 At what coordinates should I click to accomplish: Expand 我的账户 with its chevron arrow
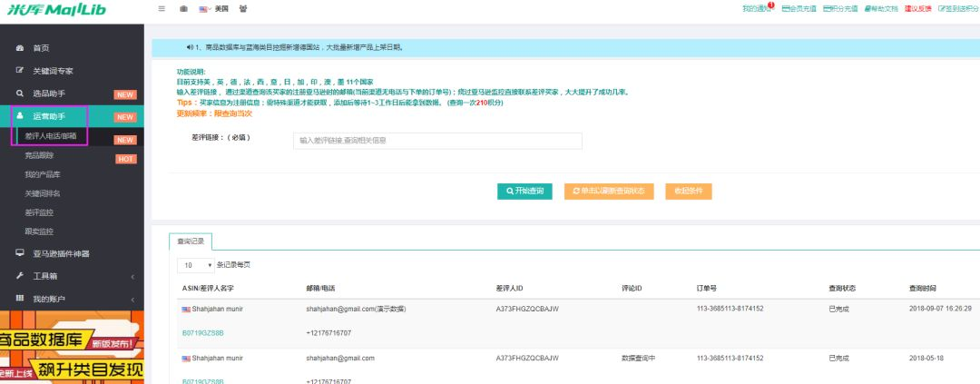point(132,299)
